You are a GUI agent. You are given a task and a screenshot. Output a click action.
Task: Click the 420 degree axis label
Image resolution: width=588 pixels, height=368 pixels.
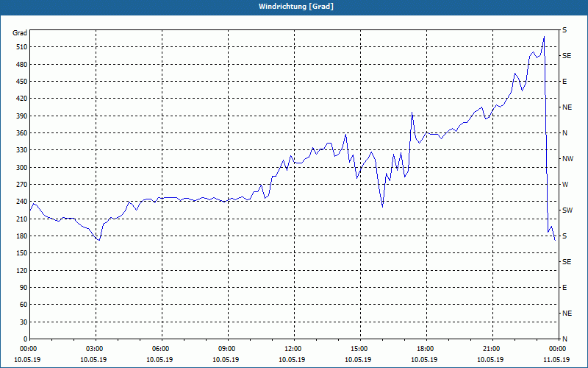point(22,99)
